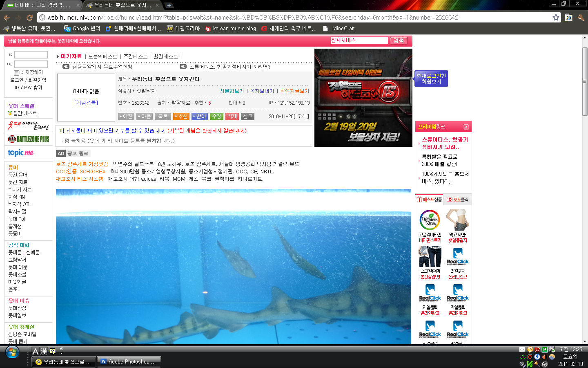Go to previous post with ▼이전
The height and width of the screenshot is (368, 588).
(x=126, y=117)
